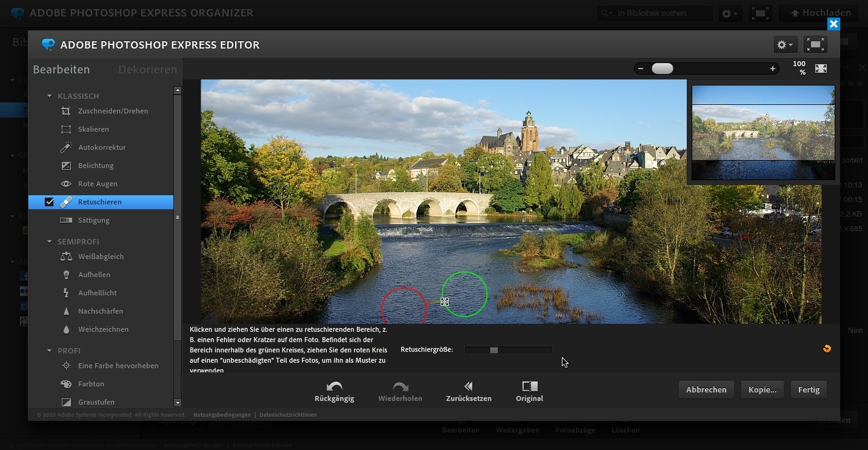Viewport: 868px width, 450px height.
Task: Click the Retuschieren bandage icon
Action: pyautogui.click(x=66, y=202)
